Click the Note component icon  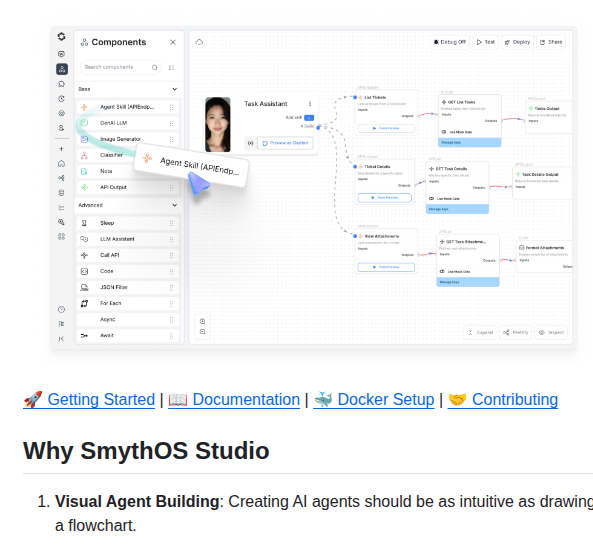84,171
